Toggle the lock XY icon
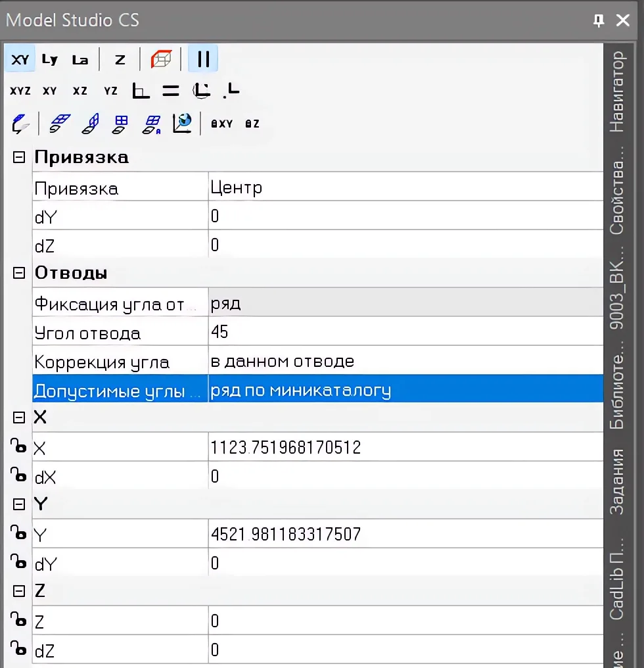The image size is (644, 668). coord(222,124)
